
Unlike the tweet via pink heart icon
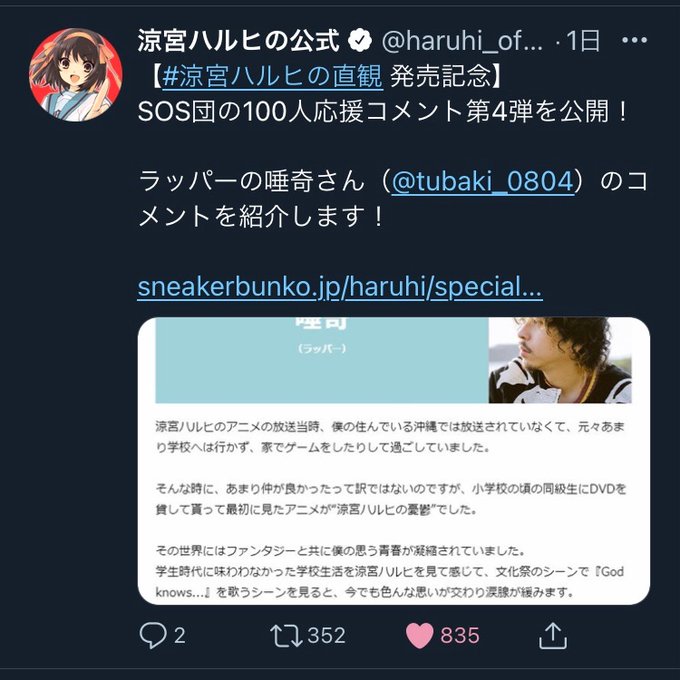pos(419,636)
